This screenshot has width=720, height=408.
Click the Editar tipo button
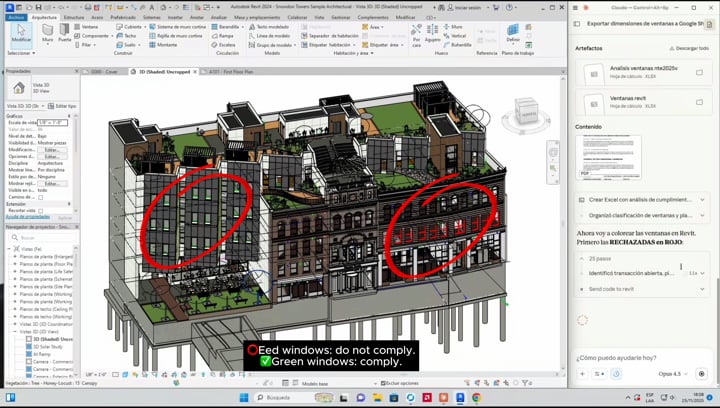coord(62,105)
